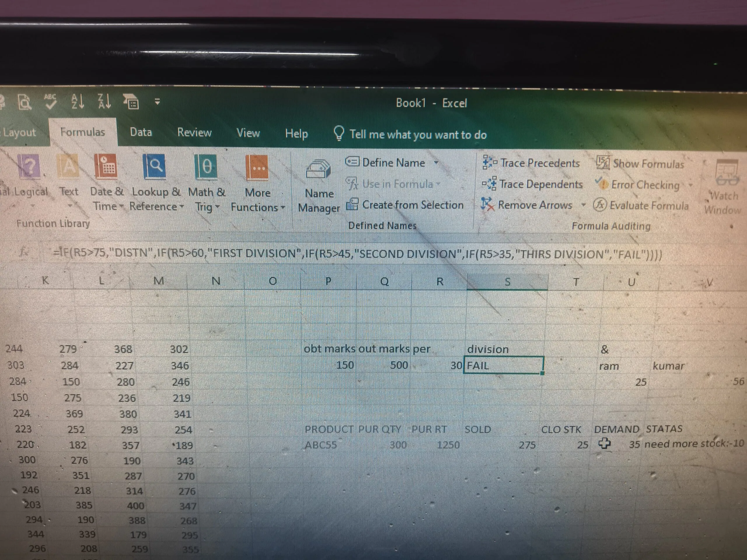Image resolution: width=747 pixels, height=560 pixels.
Task: Expand the Error Checking dropdown arrow
Action: pos(690,185)
